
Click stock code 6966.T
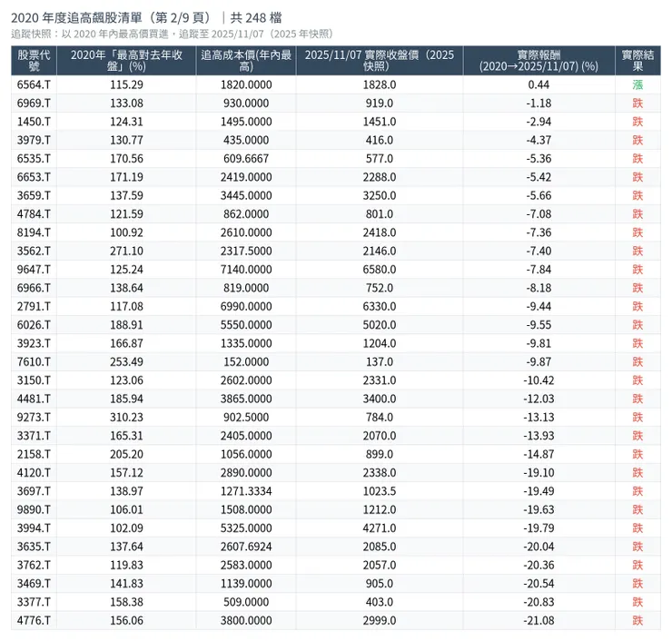(34, 288)
